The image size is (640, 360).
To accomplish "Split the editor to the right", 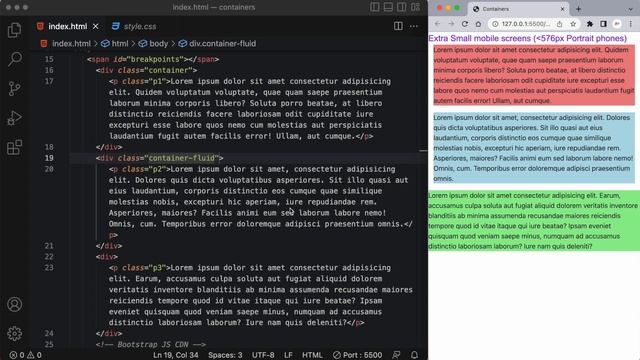I will (398, 26).
